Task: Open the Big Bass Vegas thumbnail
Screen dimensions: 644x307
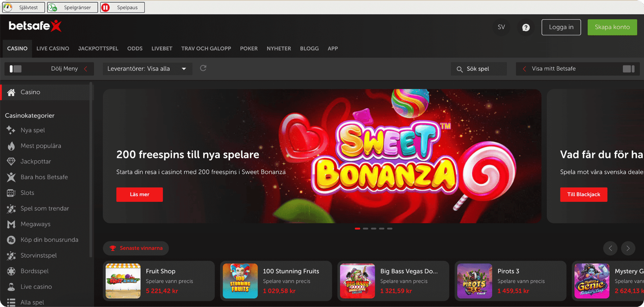Action: click(357, 281)
